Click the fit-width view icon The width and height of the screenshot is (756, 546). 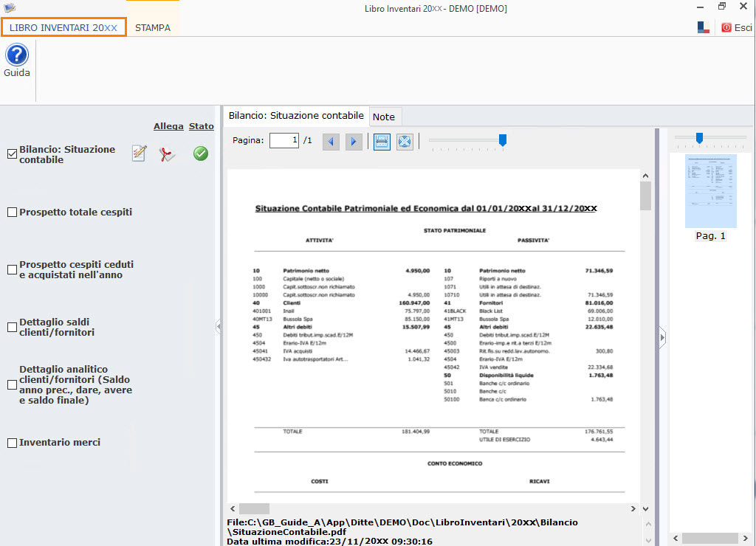tap(382, 141)
